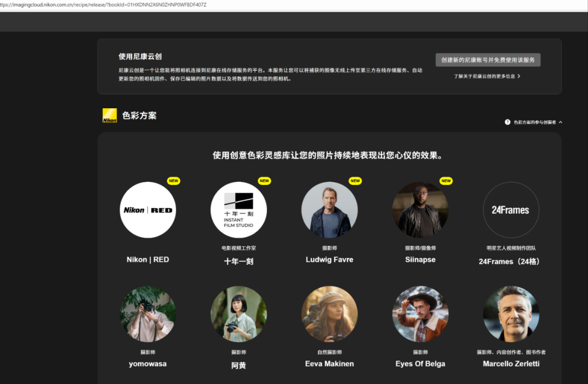Click 明星艺人视频制作团队 subtitle text
The image size is (588, 384).
[511, 248]
